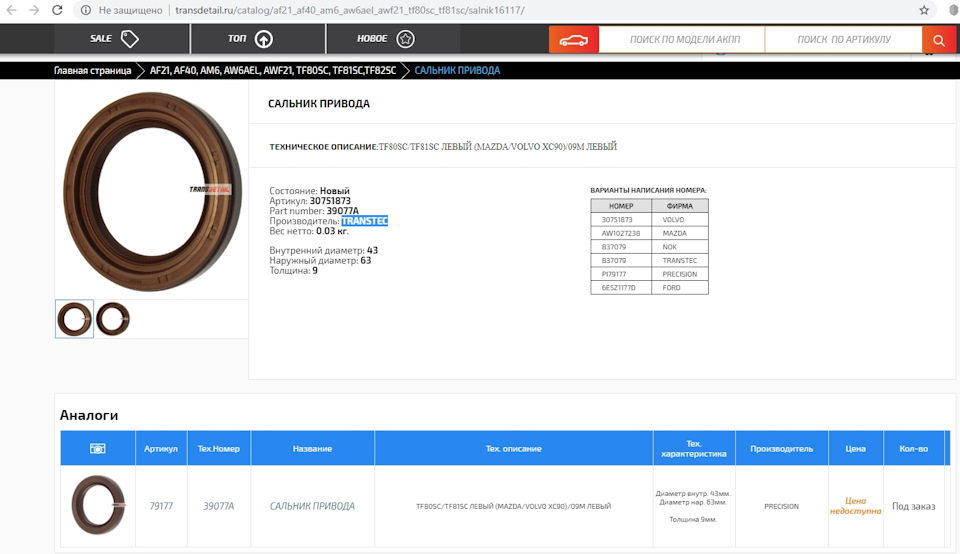The image size is (960, 554).
Task: Click the PRECISION manufacturer in analog row
Action: click(781, 506)
